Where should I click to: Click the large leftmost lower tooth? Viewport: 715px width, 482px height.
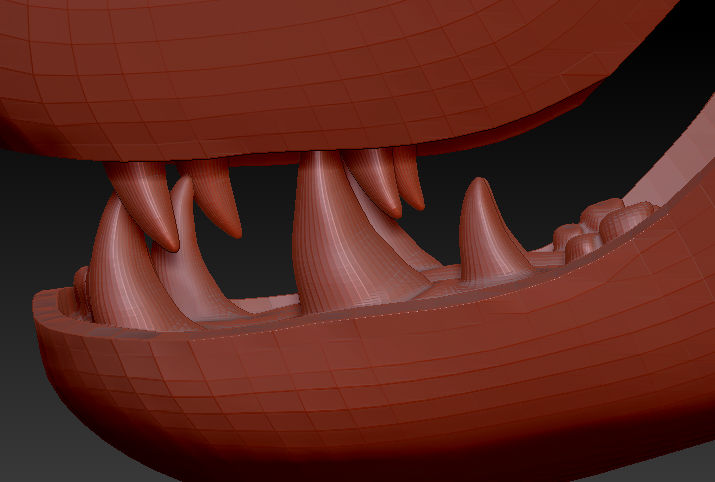(x=117, y=270)
